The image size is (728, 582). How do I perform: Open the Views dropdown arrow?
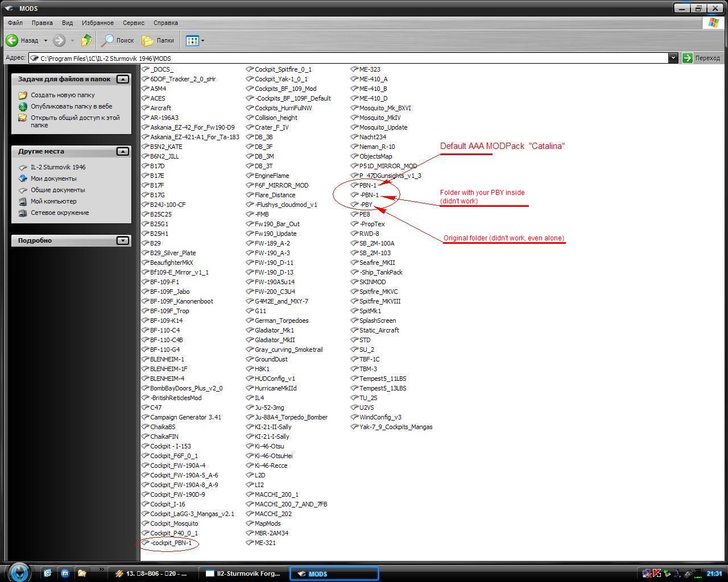tap(202, 40)
